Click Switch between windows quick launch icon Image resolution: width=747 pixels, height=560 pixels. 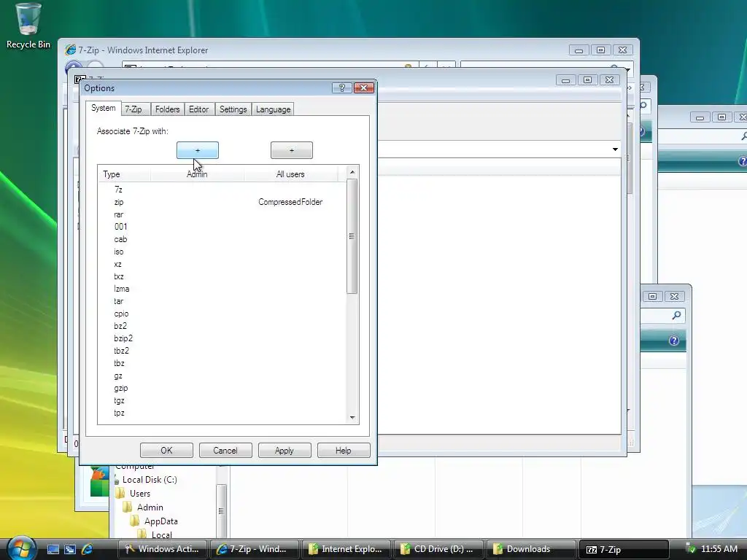[70, 549]
